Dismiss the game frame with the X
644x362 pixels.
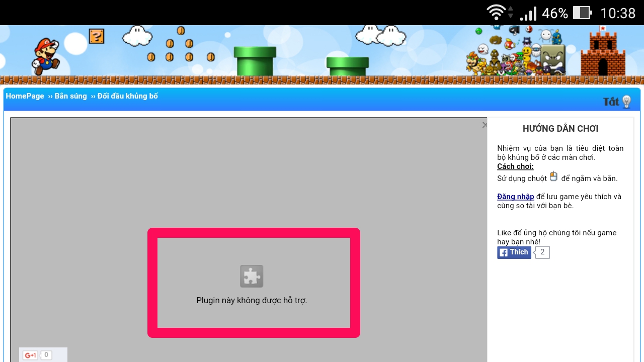click(485, 125)
